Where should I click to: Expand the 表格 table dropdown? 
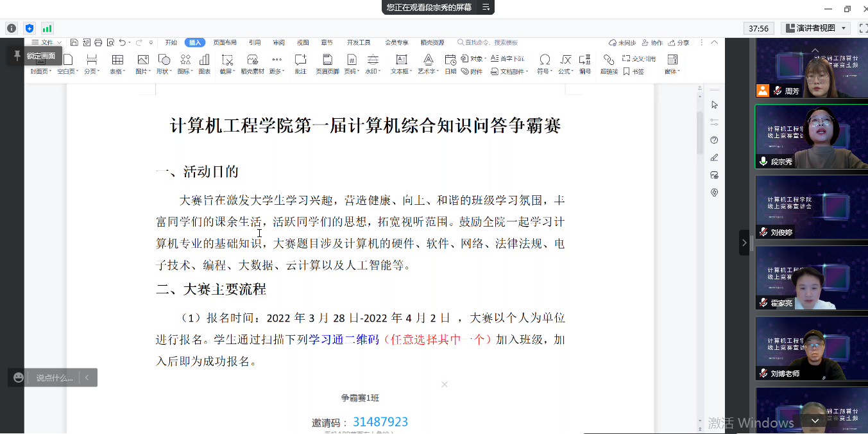click(x=117, y=71)
